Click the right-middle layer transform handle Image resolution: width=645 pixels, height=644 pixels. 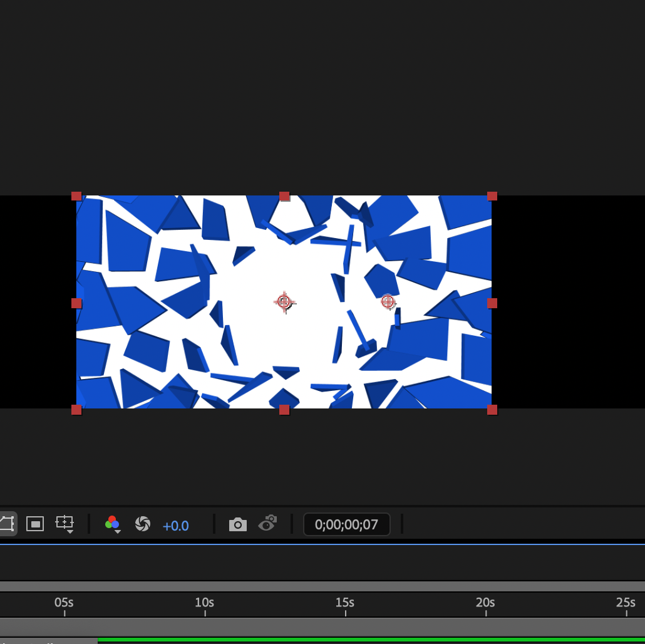pyautogui.click(x=492, y=303)
